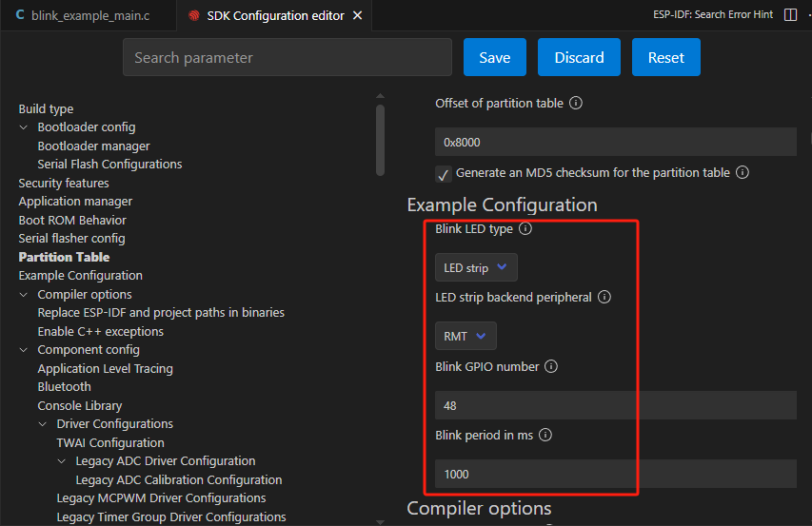Click the Blink period field showing 1000

click(x=616, y=474)
